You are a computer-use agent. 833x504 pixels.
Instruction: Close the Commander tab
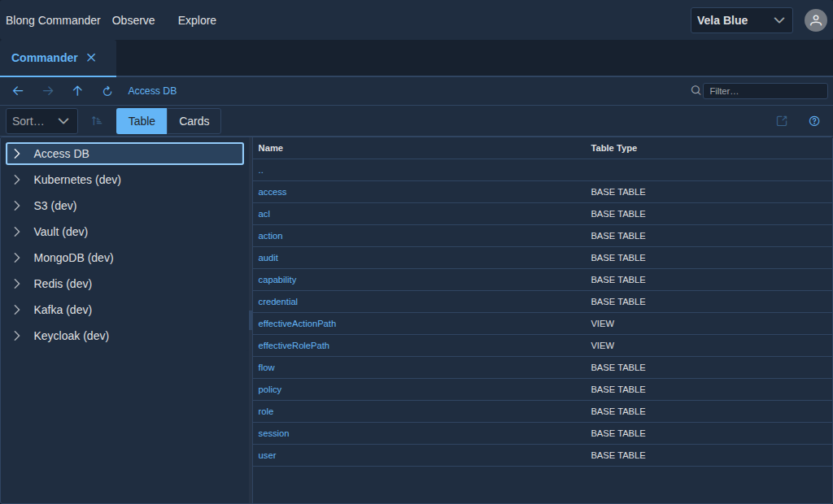point(91,58)
